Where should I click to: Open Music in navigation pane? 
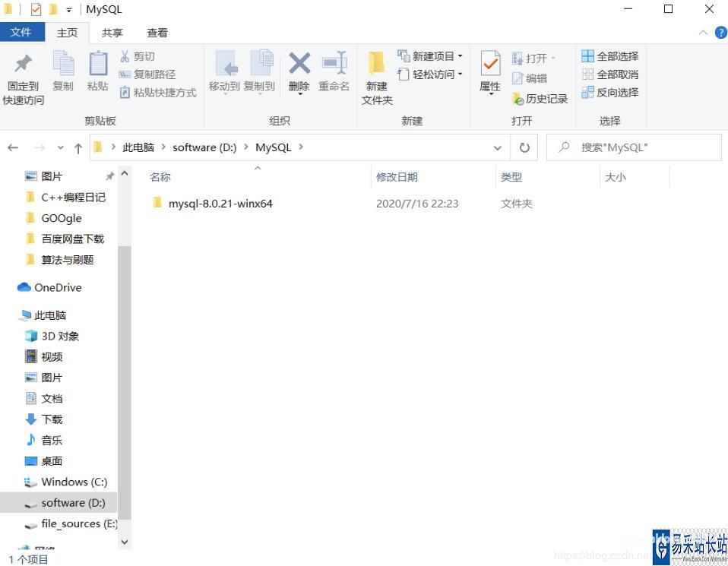coord(43,440)
